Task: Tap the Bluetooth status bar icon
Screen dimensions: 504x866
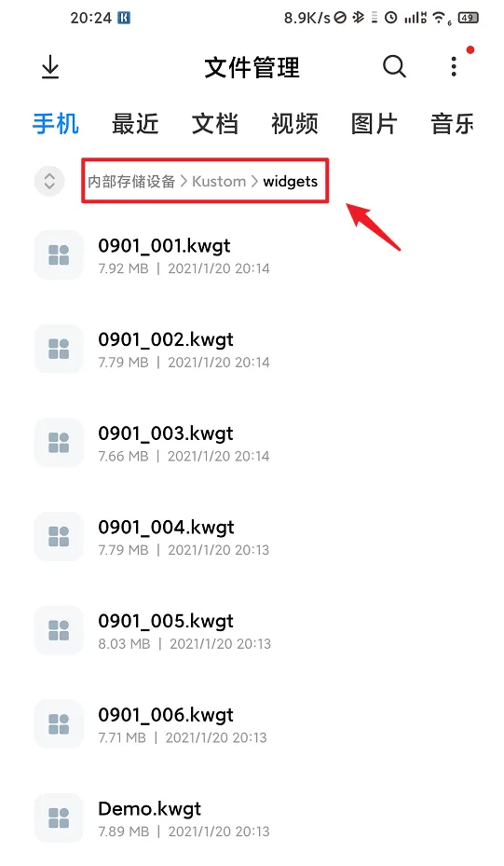Action: click(359, 18)
